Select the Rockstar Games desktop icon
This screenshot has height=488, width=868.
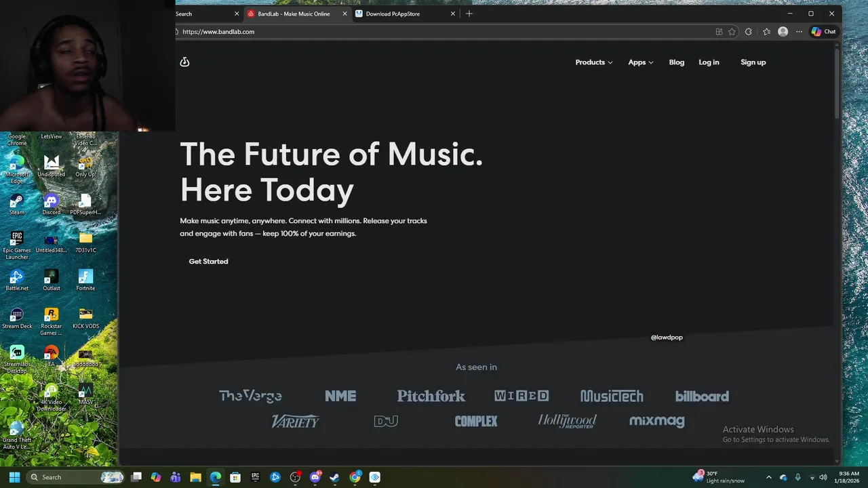pyautogui.click(x=52, y=321)
